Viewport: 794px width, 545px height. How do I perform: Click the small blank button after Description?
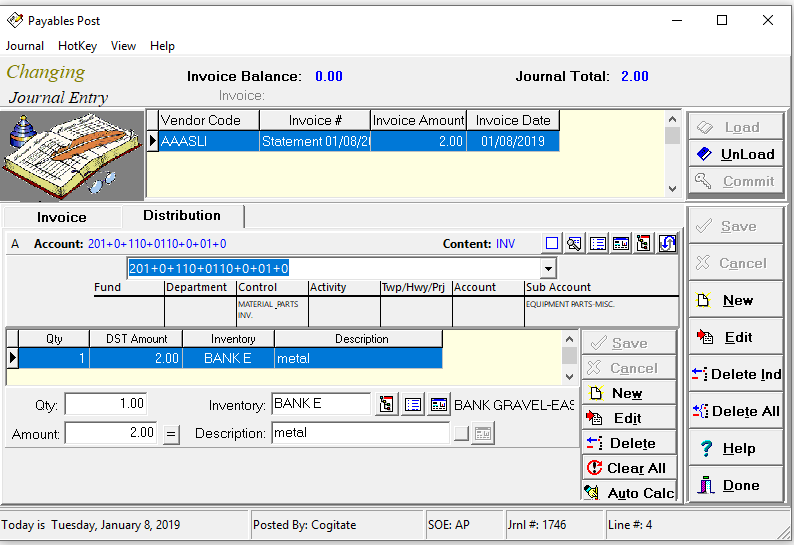click(x=461, y=434)
